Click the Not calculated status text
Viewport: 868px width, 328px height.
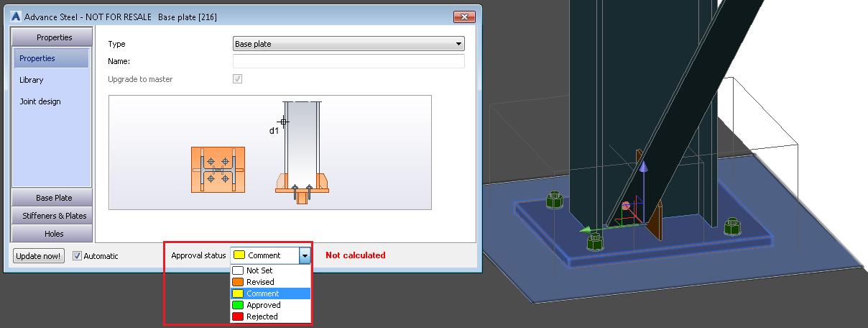coord(356,255)
